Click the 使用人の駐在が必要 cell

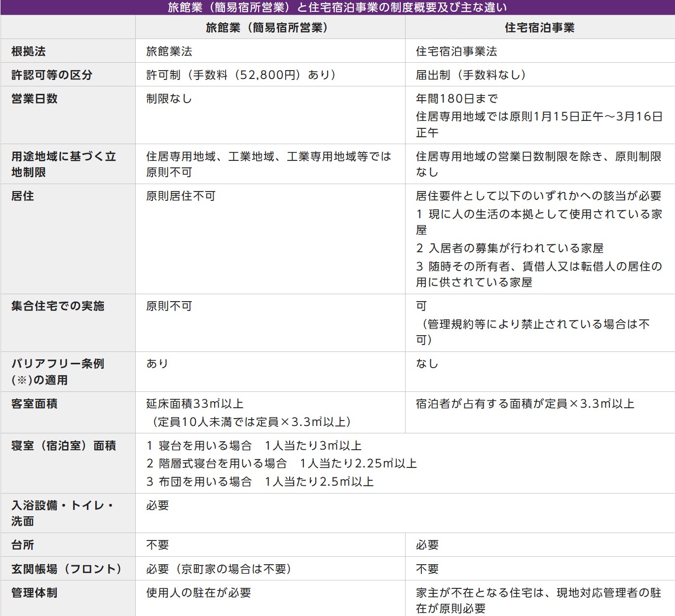point(198,593)
